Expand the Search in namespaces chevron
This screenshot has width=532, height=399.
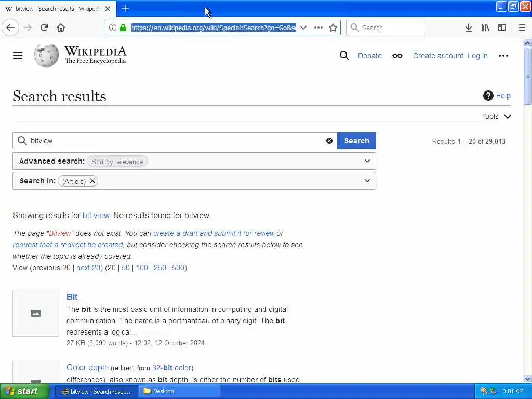click(x=367, y=180)
